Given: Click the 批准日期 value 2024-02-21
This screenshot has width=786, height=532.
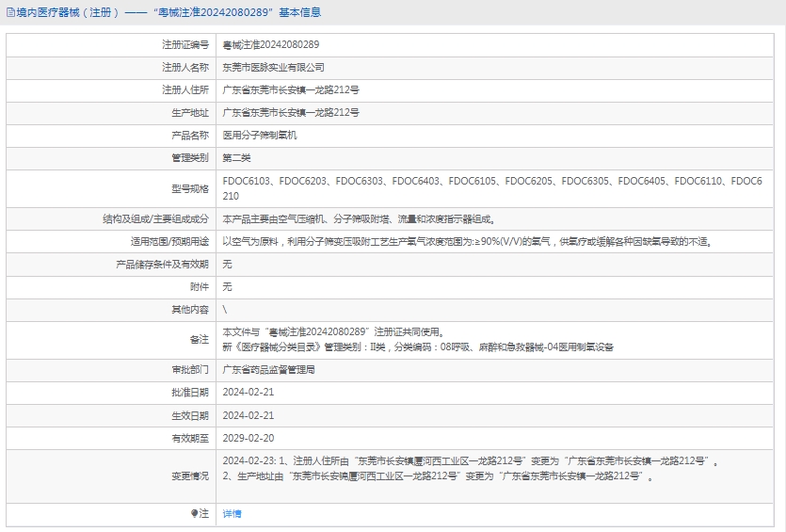Looking at the screenshot, I should [x=249, y=393].
